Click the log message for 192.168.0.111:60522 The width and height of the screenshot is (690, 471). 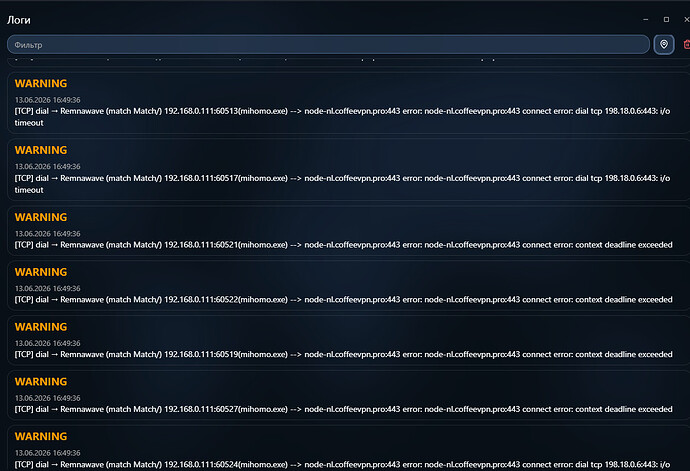[344, 300]
